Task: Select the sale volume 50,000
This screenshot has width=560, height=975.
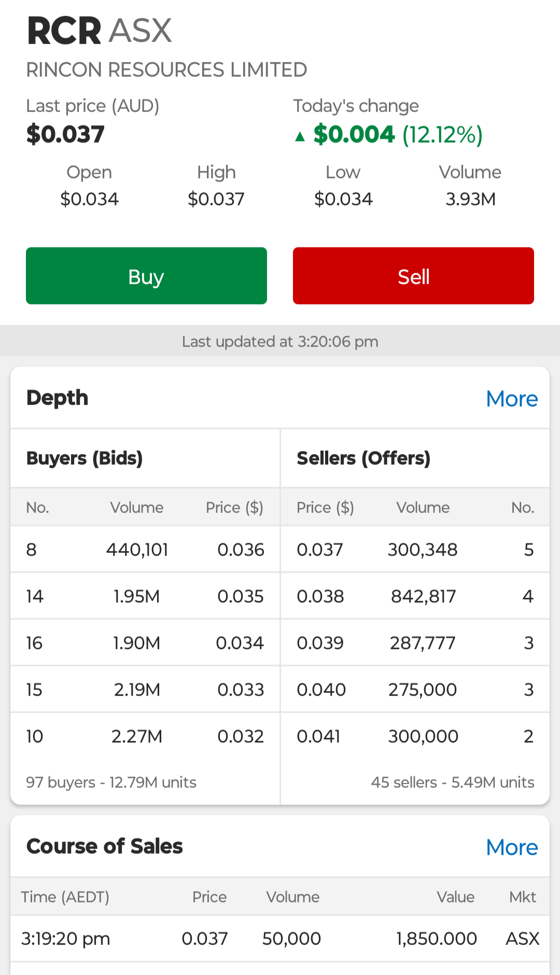Action: pyautogui.click(x=291, y=939)
